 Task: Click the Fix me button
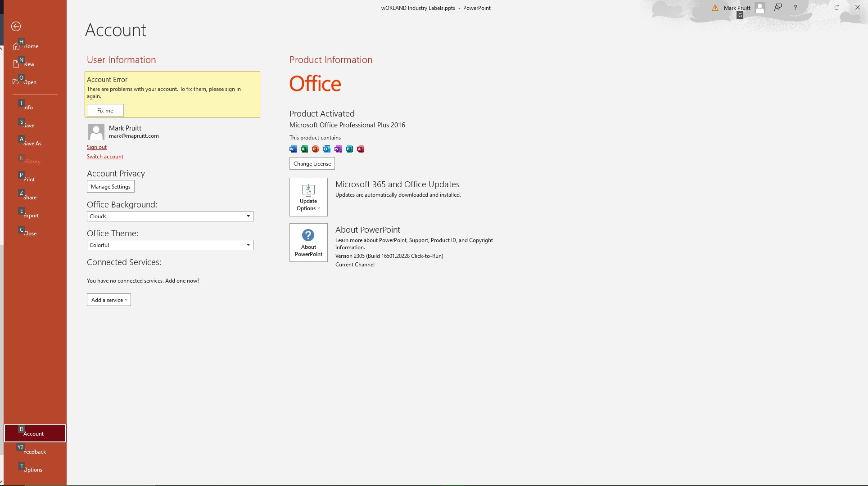click(104, 110)
